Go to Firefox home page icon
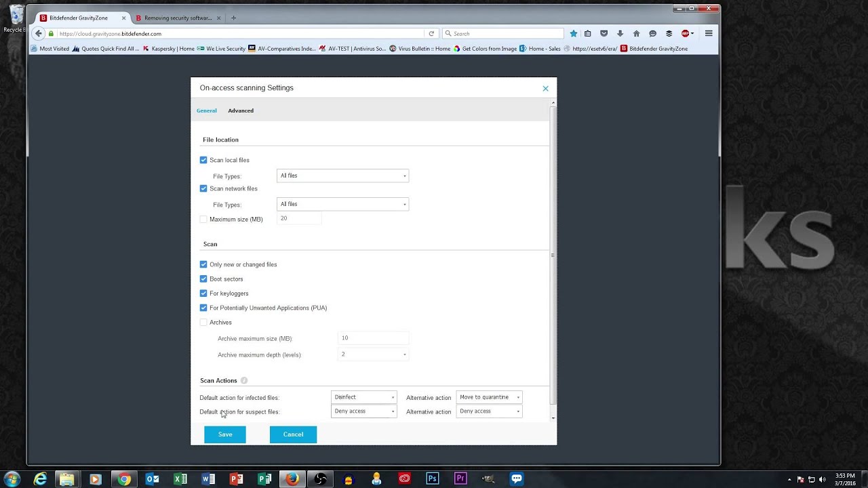868x488 pixels. click(x=636, y=33)
